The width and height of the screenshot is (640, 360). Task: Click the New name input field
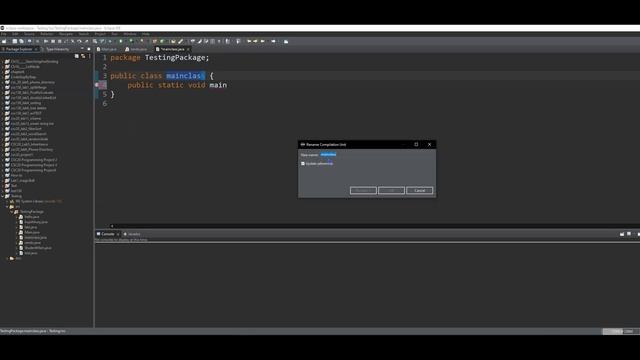tap(376, 155)
